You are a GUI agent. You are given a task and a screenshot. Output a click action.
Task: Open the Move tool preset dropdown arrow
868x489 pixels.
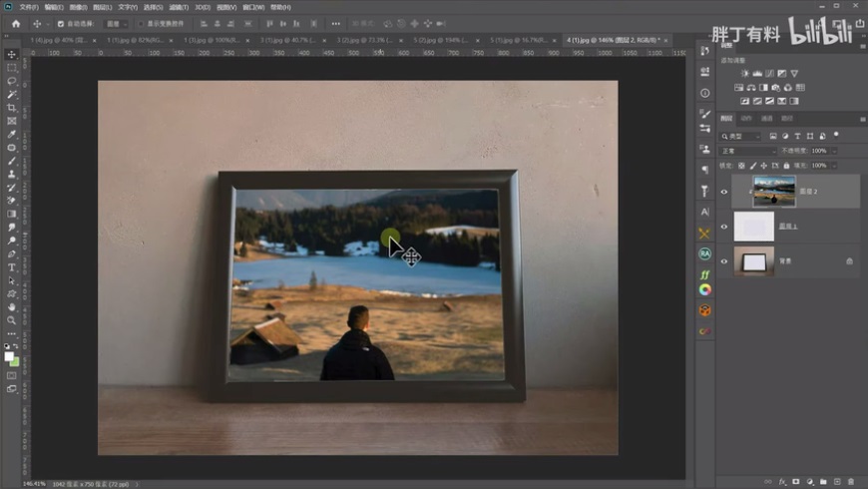48,24
